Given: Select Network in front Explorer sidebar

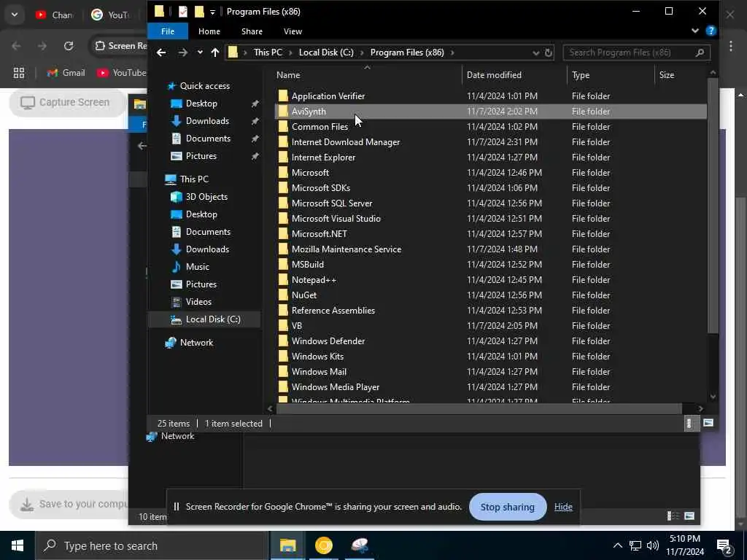Looking at the screenshot, I should pyautogui.click(x=196, y=343).
